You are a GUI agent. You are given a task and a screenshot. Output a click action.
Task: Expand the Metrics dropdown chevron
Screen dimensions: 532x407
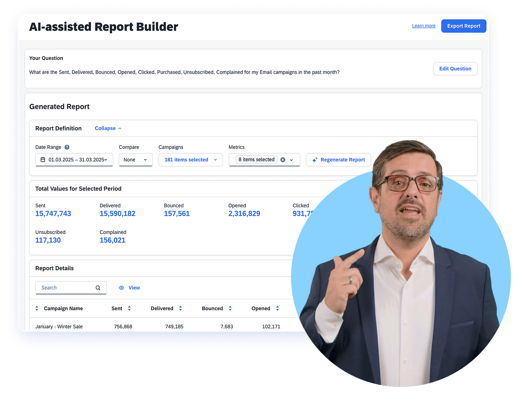tap(291, 160)
